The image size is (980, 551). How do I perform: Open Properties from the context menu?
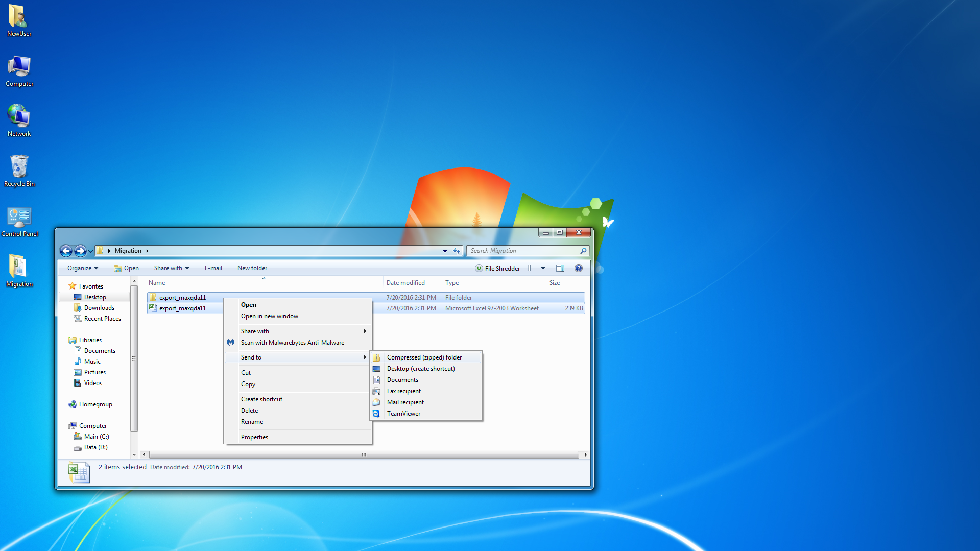(298, 437)
